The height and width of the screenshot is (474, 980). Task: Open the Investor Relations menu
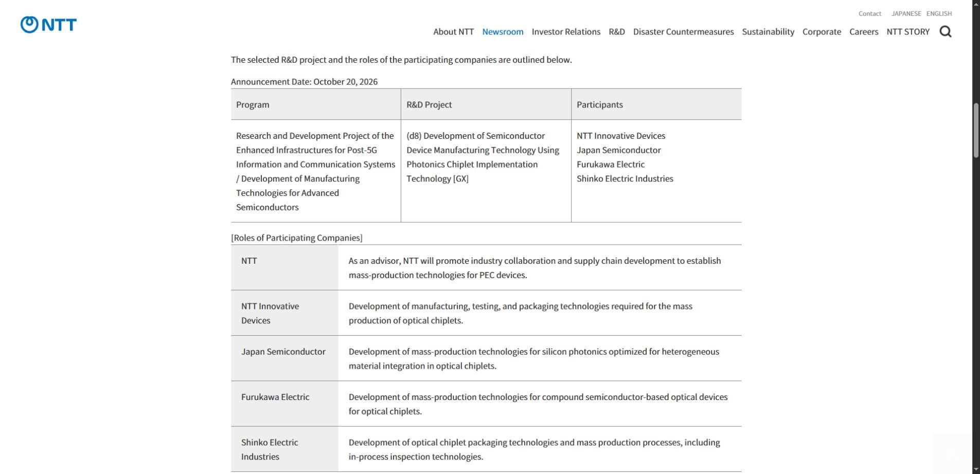click(x=566, y=32)
